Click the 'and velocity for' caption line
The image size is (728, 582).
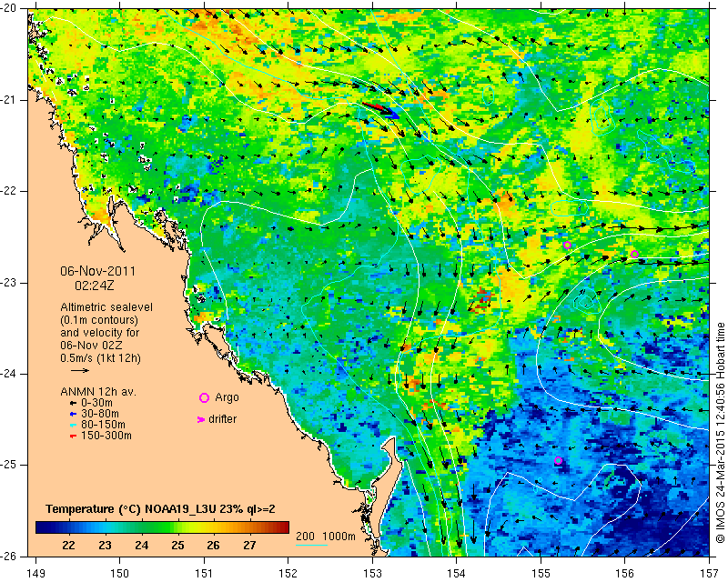pyautogui.click(x=100, y=333)
